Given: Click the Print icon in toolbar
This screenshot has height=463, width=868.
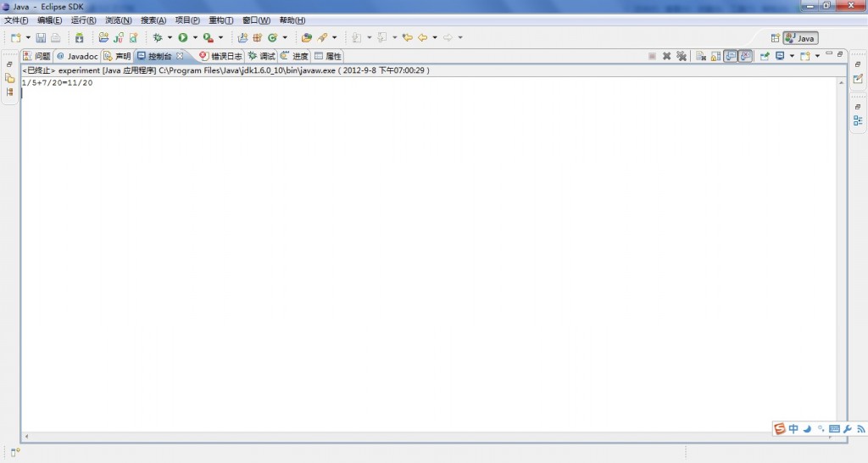Looking at the screenshot, I should [55, 37].
